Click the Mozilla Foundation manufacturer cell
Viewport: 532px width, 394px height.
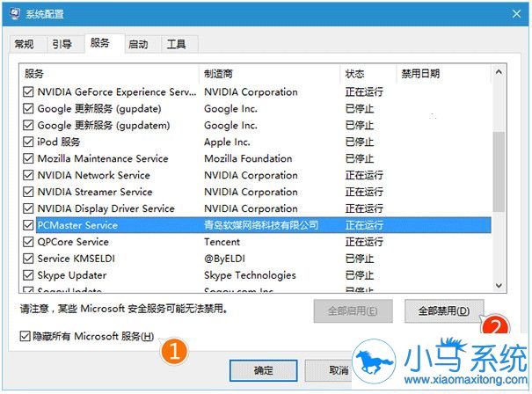248,158
